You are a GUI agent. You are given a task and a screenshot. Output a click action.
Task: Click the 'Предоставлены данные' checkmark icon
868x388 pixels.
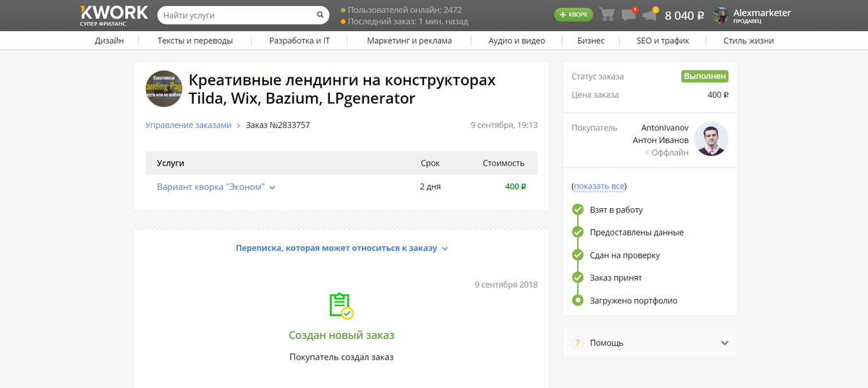tap(577, 232)
